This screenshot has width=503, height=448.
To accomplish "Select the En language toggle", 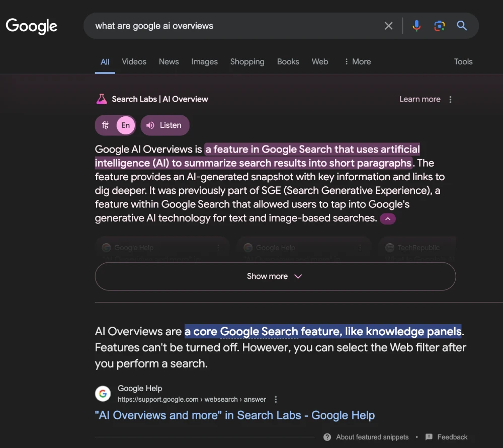I will (126, 125).
